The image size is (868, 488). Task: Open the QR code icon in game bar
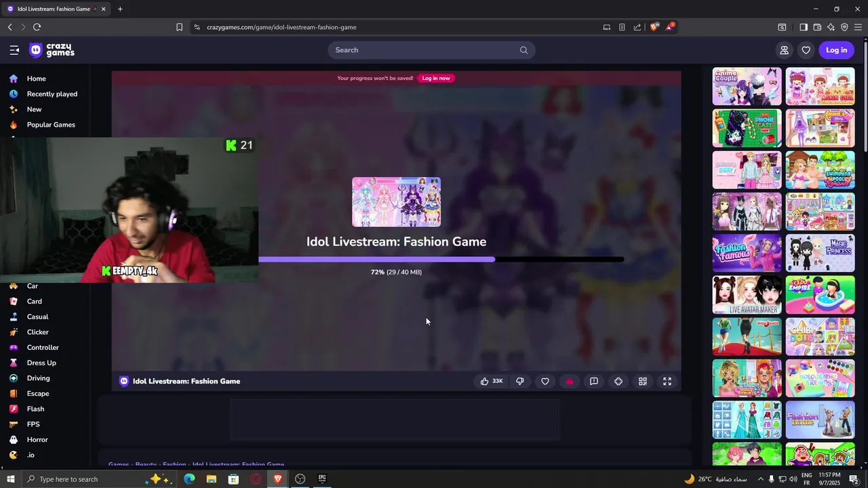click(643, 381)
